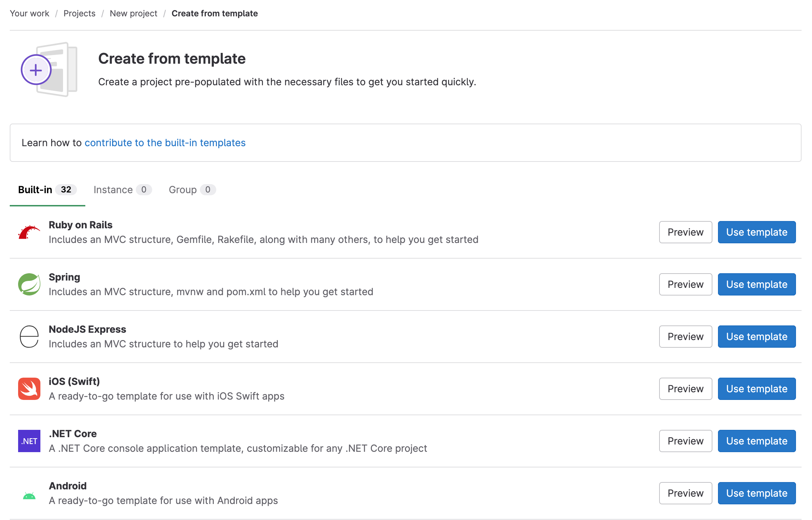Navigate to Projects breadcrumb link
The height and width of the screenshot is (520, 812).
tap(79, 13)
